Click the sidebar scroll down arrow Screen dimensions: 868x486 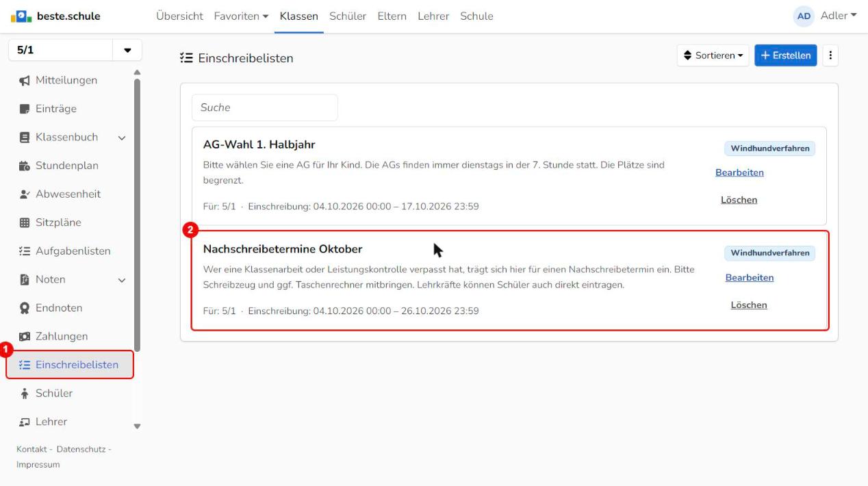tap(138, 426)
